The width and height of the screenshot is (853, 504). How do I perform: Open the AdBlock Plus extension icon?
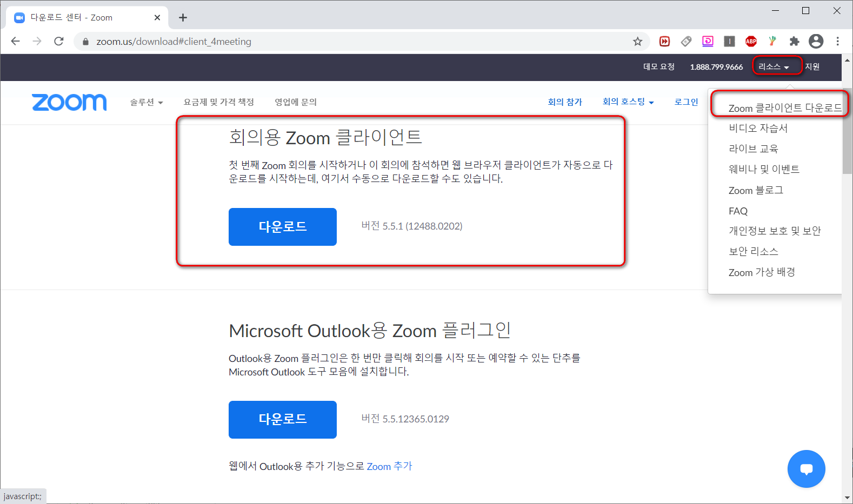(751, 41)
